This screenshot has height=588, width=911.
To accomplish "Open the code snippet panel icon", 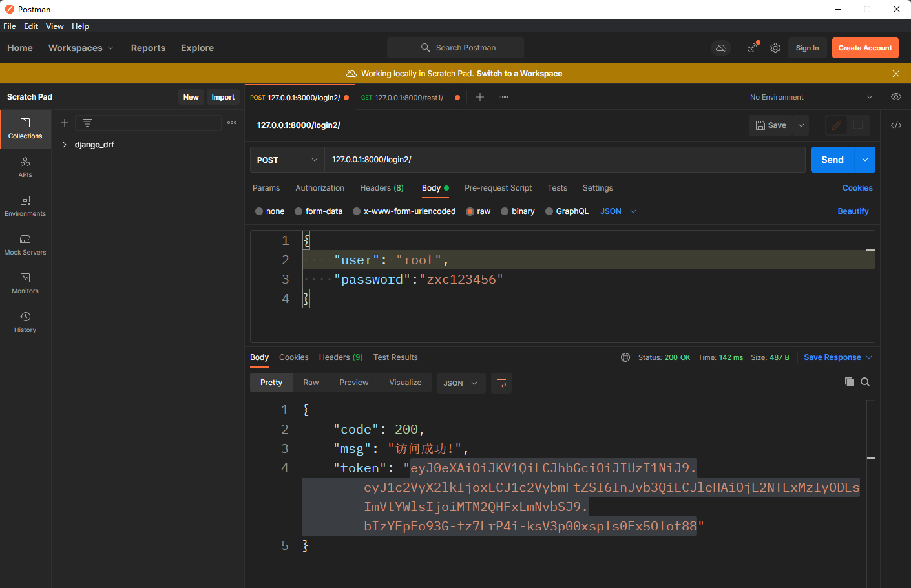I will pos(896,125).
